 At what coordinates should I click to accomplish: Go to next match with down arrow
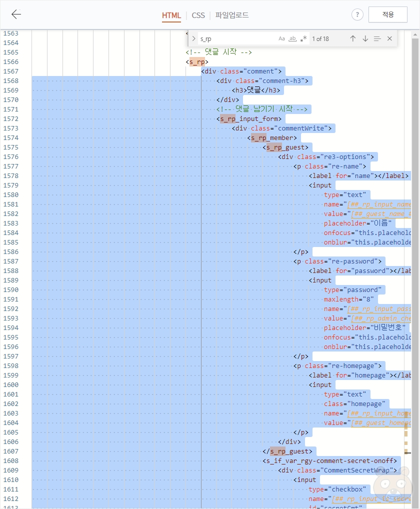365,38
